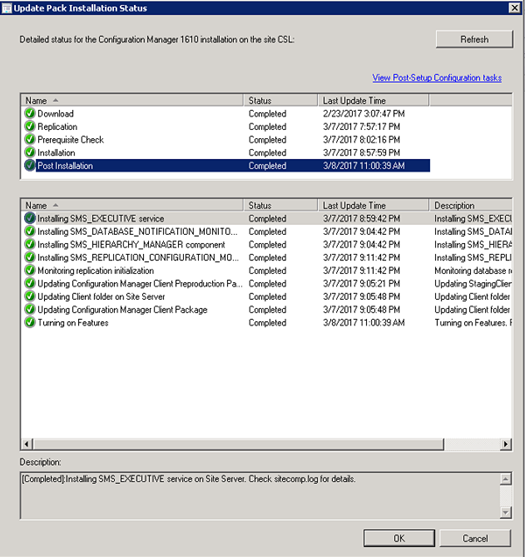
Task: Click the window icon in the title bar
Action: 7,8
